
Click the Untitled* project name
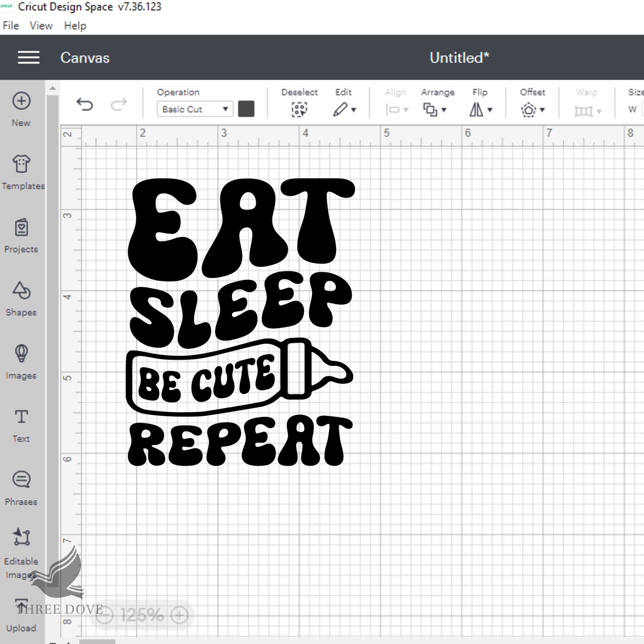pyautogui.click(x=459, y=57)
